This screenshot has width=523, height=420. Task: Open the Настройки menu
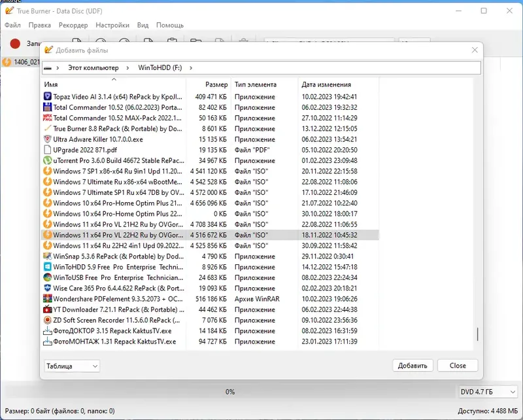pyautogui.click(x=112, y=25)
